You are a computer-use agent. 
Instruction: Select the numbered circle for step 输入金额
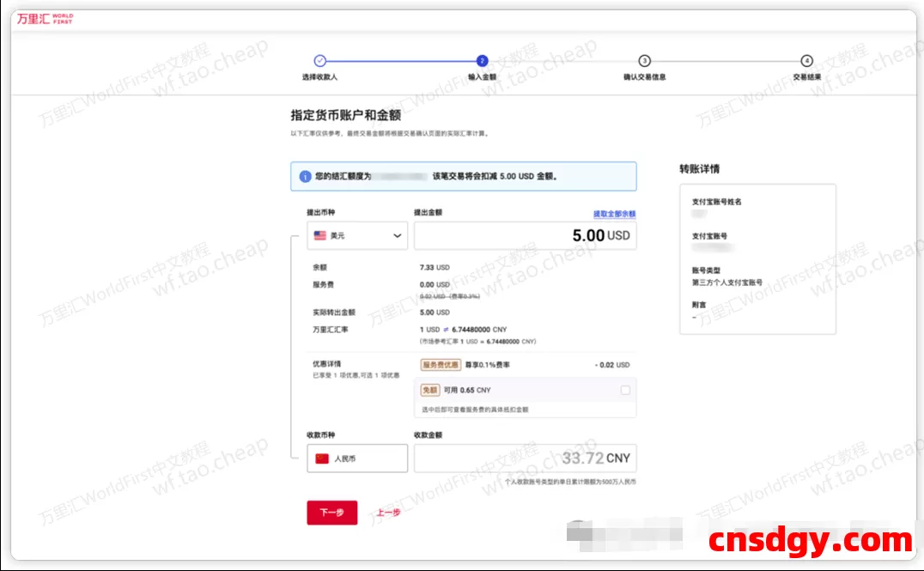click(482, 61)
